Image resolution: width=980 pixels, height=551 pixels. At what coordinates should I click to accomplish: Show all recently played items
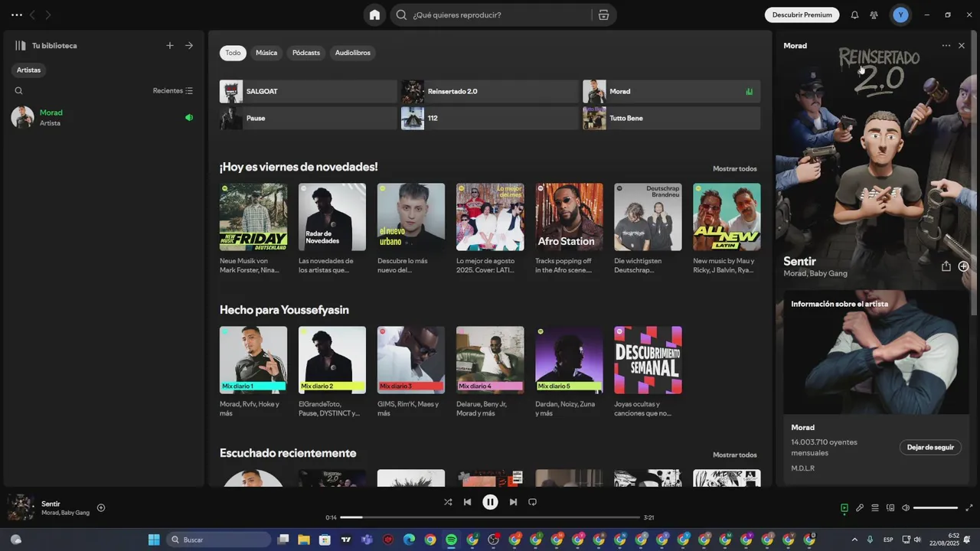pyautogui.click(x=734, y=455)
